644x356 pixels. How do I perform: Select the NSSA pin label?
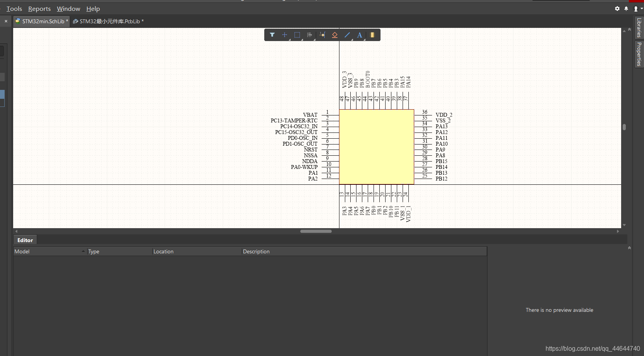click(x=311, y=156)
